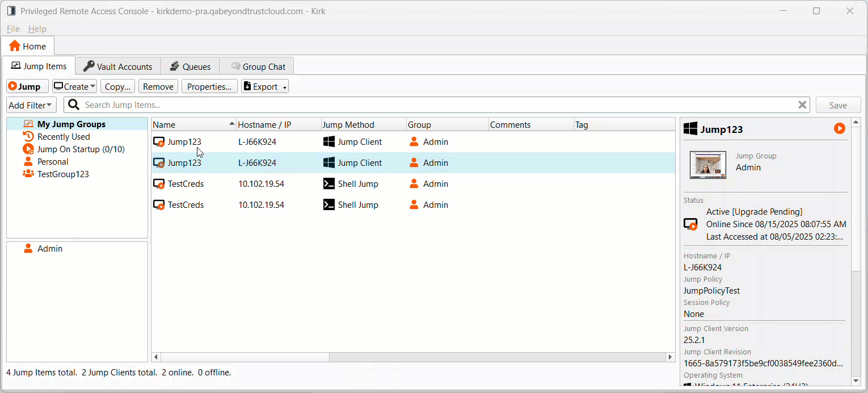Click the Vault Accounts key icon
The height and width of the screenshot is (393, 868).
coord(89,66)
